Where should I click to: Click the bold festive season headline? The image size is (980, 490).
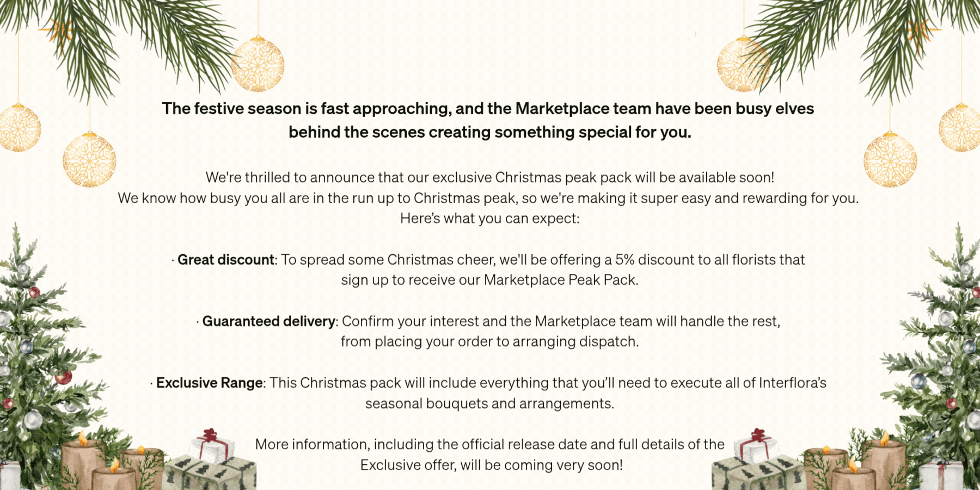pos(488,120)
